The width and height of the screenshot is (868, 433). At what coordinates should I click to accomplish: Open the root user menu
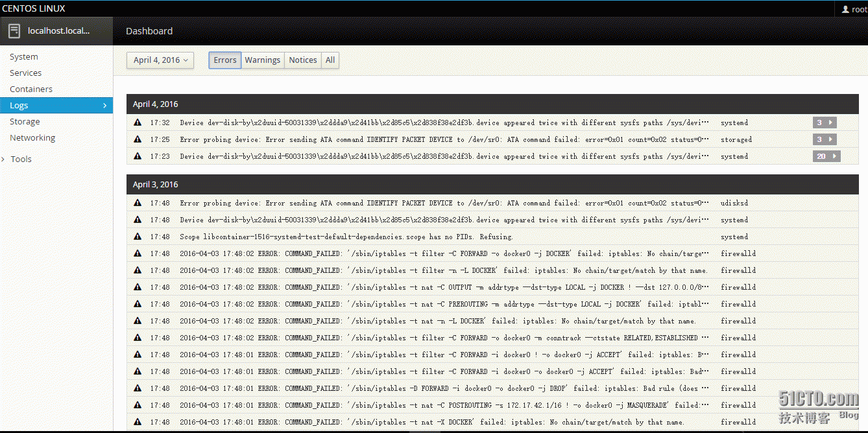[854, 9]
